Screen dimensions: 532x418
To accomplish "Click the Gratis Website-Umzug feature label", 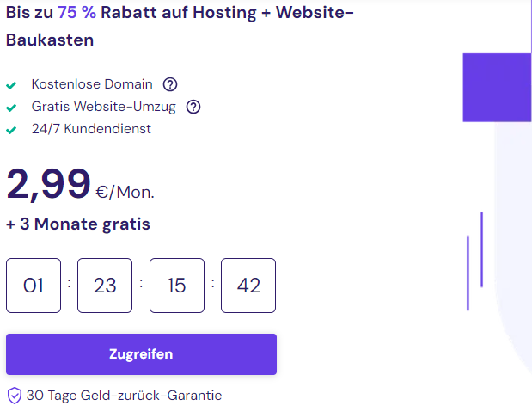I will [x=104, y=107].
